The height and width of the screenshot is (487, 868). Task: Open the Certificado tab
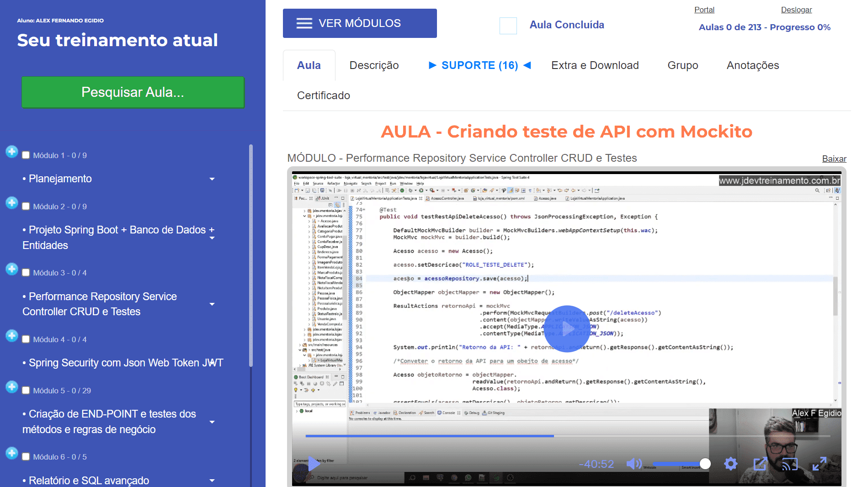323,95
